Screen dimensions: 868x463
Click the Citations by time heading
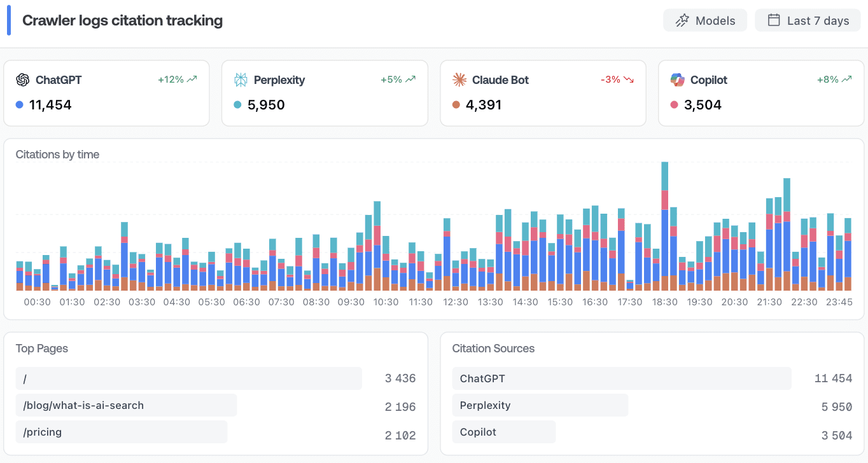pos(57,155)
